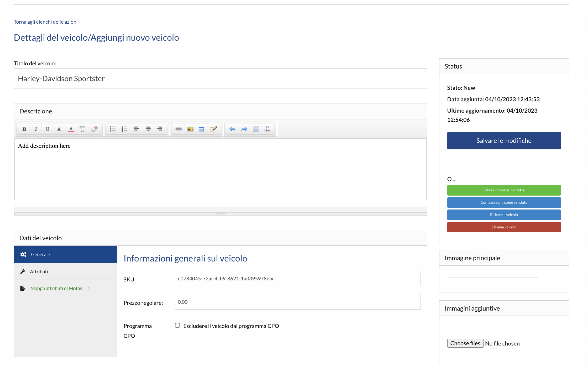Viewport: 588px width, 377px height.
Task: Insert a numbered list
Action: coord(124,129)
